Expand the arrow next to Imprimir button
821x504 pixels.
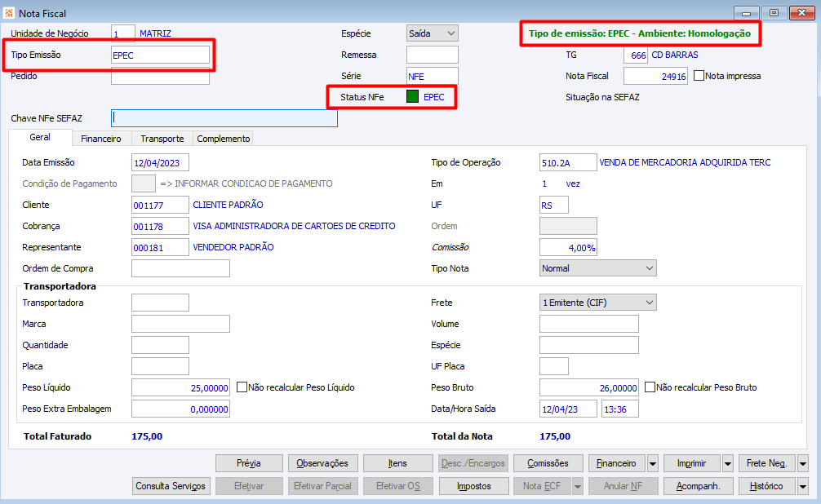pyautogui.click(x=728, y=463)
